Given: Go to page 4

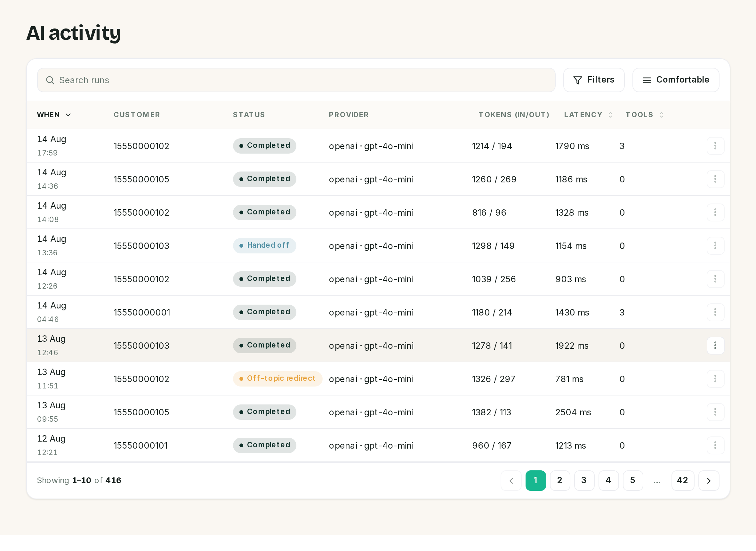Looking at the screenshot, I should tap(608, 481).
